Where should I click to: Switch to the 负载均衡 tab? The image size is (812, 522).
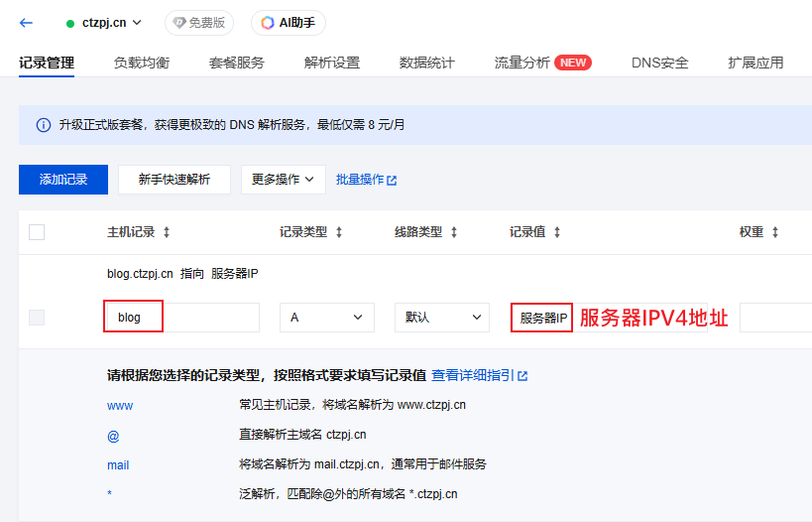click(141, 63)
